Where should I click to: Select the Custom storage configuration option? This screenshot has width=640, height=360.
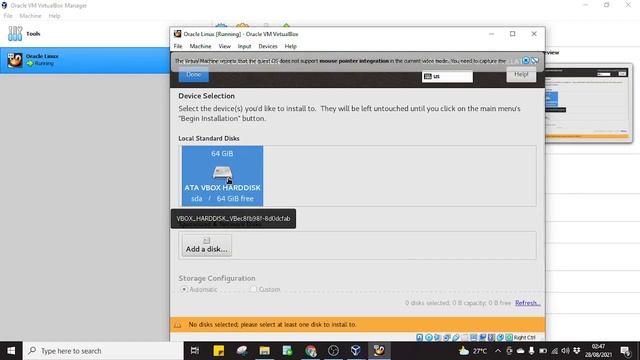pyautogui.click(x=265, y=289)
